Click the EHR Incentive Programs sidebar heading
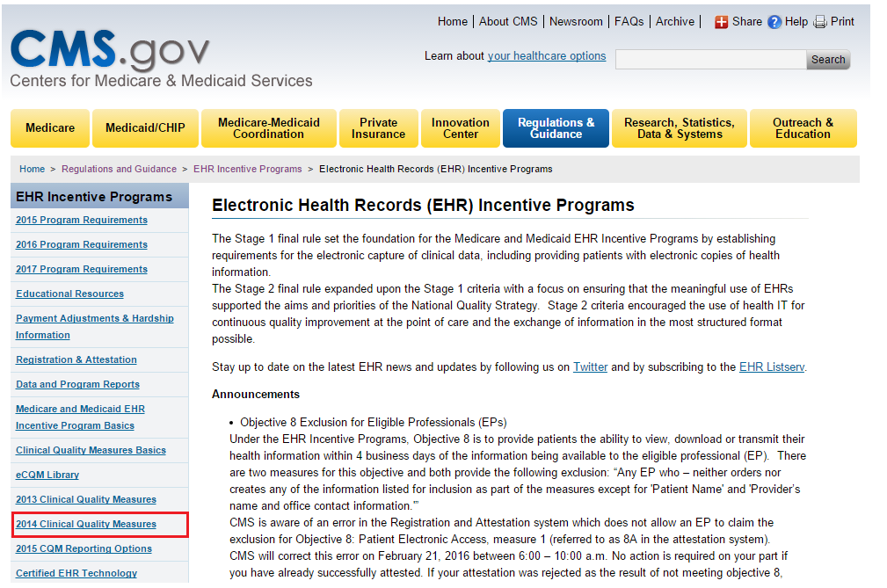The height and width of the screenshot is (588, 887). click(x=94, y=197)
